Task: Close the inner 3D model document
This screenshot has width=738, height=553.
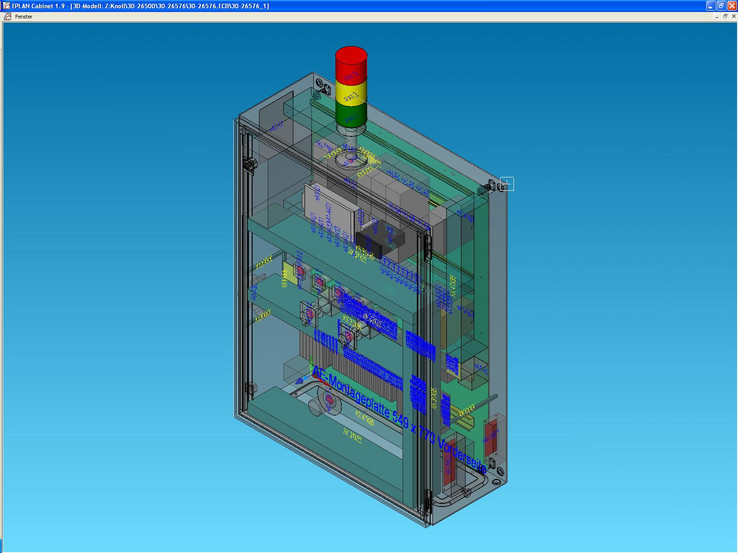Action: (732, 17)
